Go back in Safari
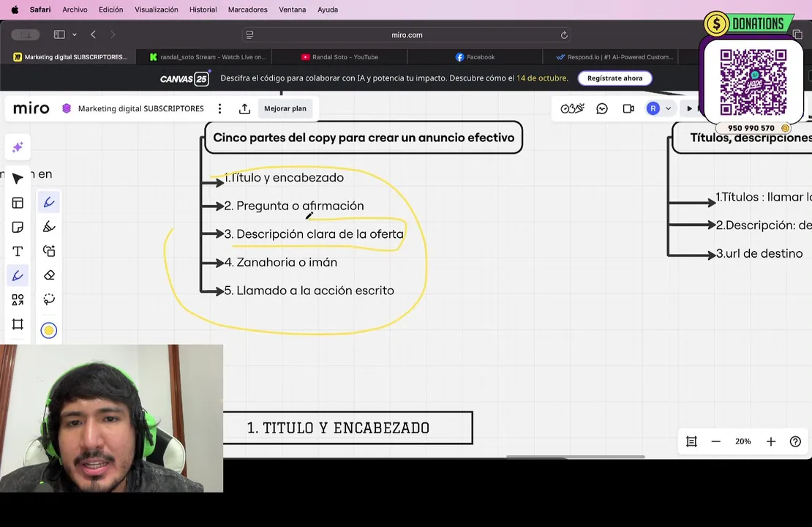 93,34
